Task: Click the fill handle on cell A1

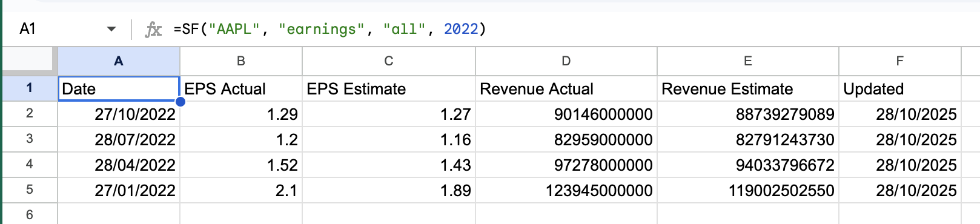Action: coord(180,101)
